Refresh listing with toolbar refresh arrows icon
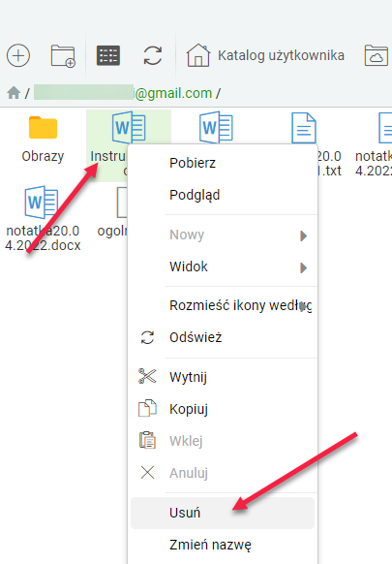Image resolution: width=392 pixels, height=564 pixels. [153, 56]
